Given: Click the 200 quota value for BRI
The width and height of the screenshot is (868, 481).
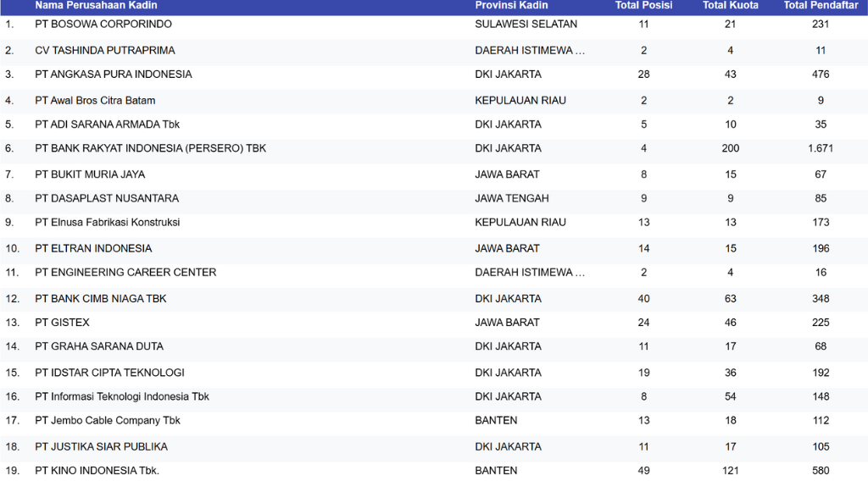Looking at the screenshot, I should click(730, 149).
